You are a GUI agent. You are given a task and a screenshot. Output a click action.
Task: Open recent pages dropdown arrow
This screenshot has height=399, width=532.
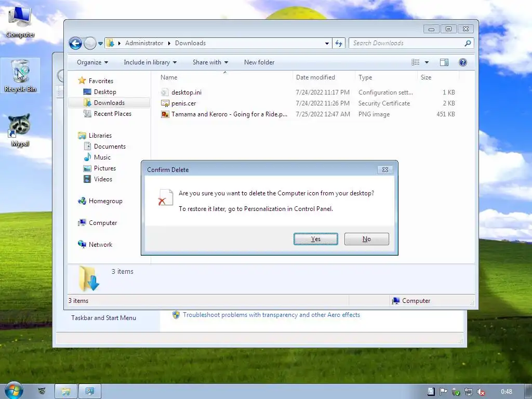pos(100,44)
